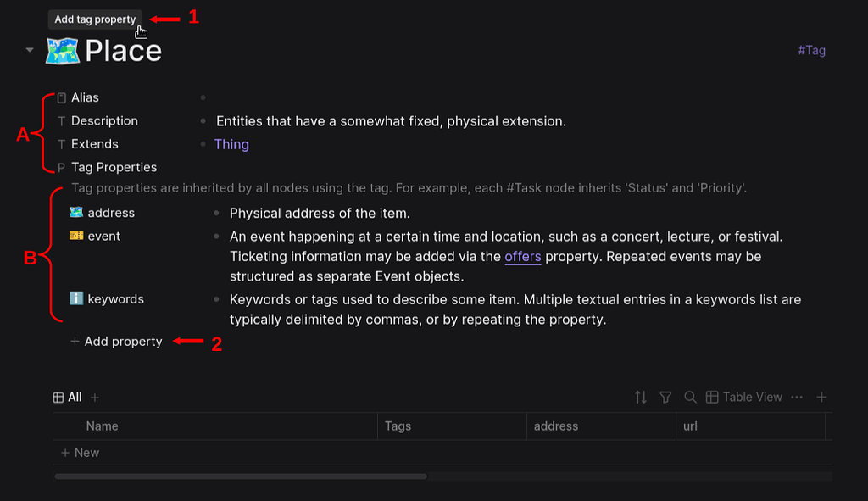Click the keywords property info icon
Image resolution: width=868 pixels, height=501 pixels.
pos(76,299)
